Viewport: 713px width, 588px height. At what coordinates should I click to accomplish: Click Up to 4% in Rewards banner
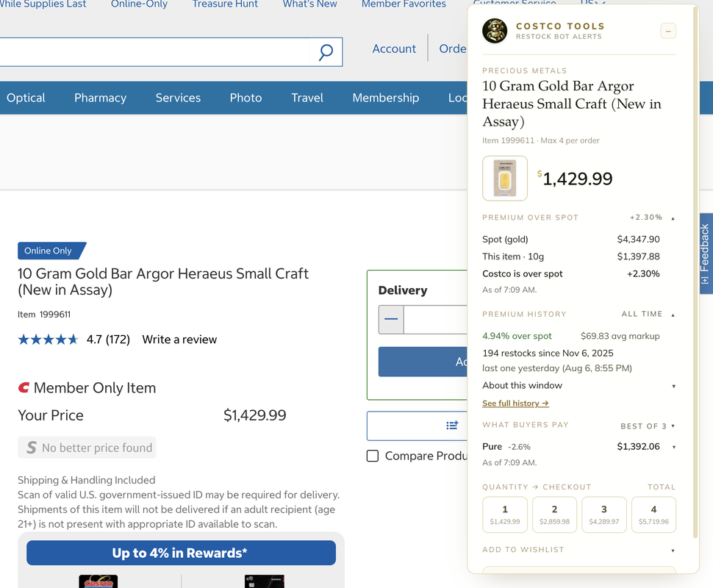pos(181,553)
